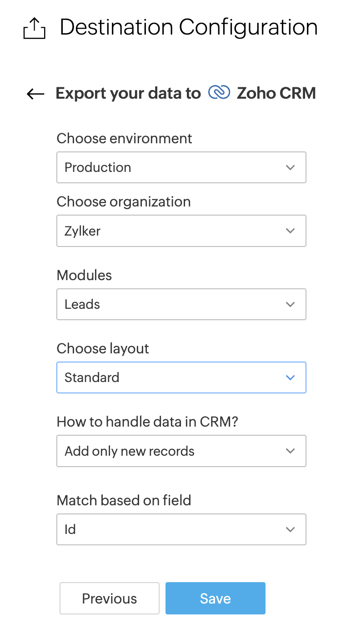
Task: Click the chevron arrow in the organization field
Action: pyautogui.click(x=290, y=231)
